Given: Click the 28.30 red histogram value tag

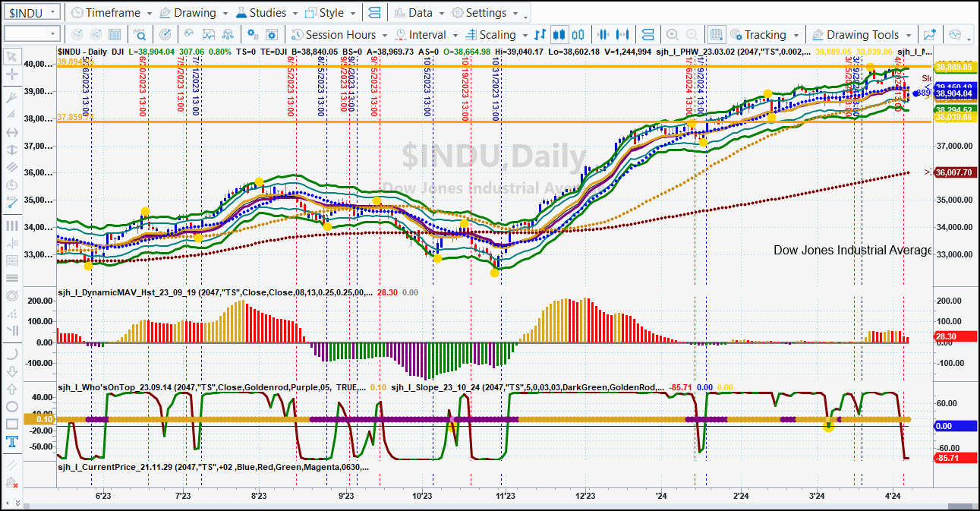Looking at the screenshot, I should (955, 336).
